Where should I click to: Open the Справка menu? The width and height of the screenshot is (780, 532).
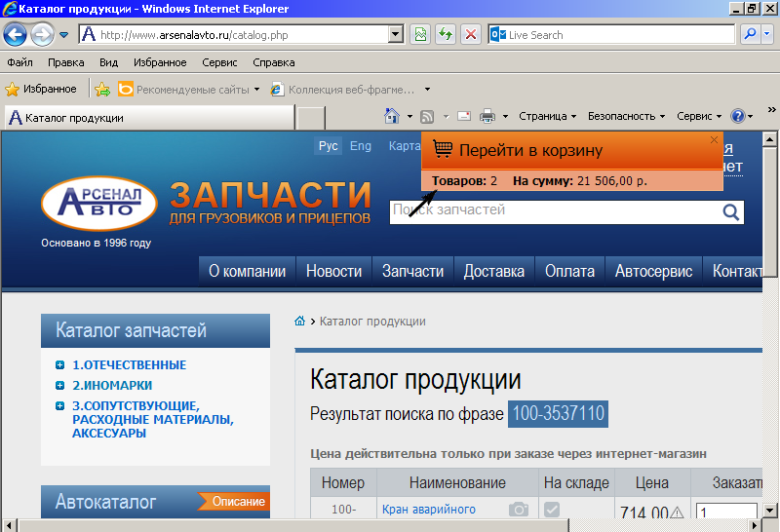[274, 62]
